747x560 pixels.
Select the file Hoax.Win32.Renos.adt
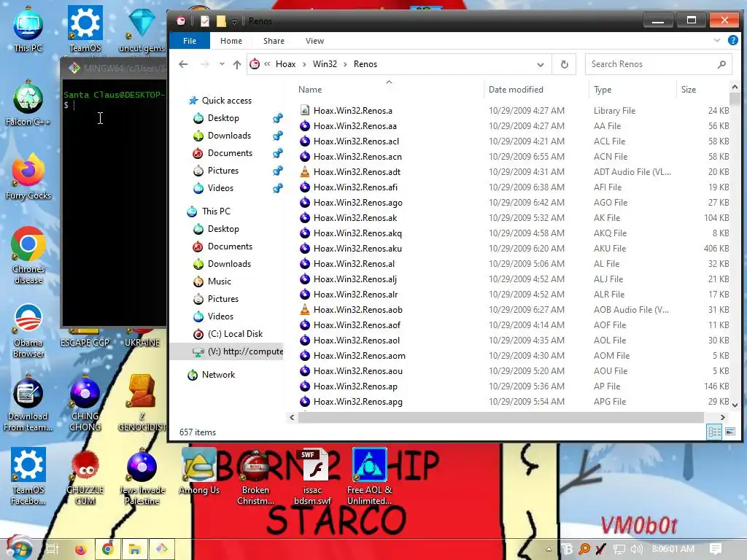point(357,172)
